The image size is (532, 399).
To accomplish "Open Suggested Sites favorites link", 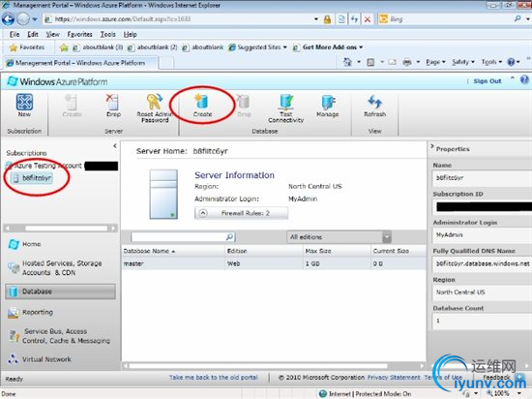I will point(258,47).
